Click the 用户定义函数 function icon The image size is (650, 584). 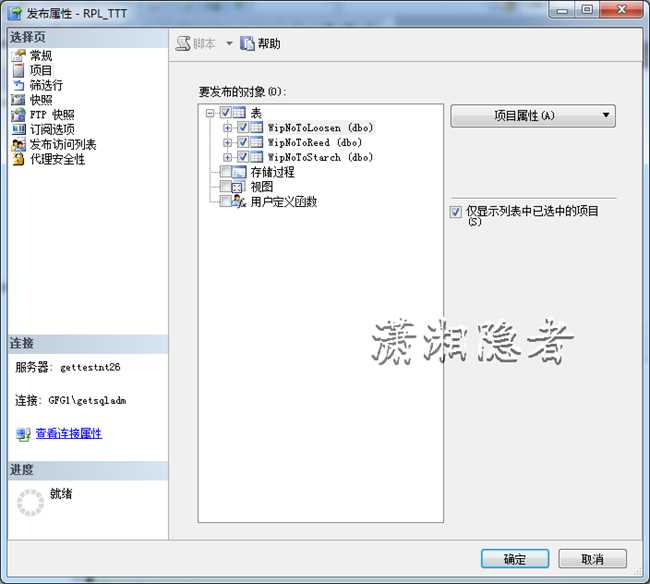[239, 201]
